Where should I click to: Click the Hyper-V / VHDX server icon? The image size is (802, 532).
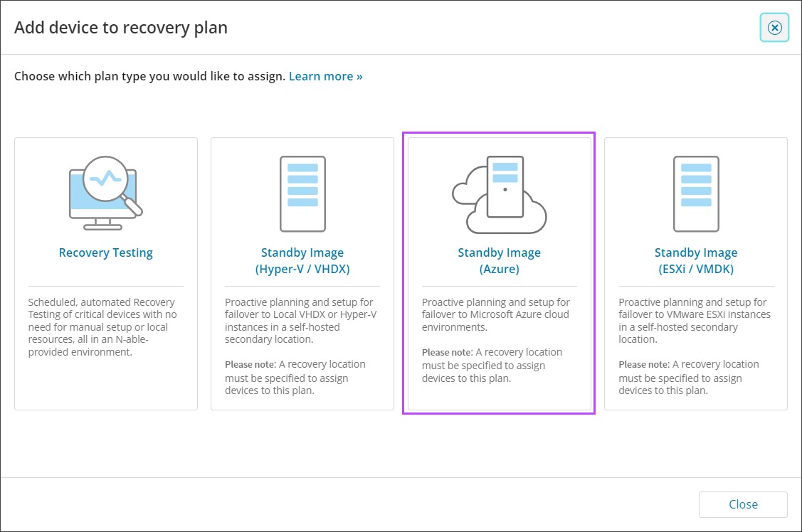point(302,193)
